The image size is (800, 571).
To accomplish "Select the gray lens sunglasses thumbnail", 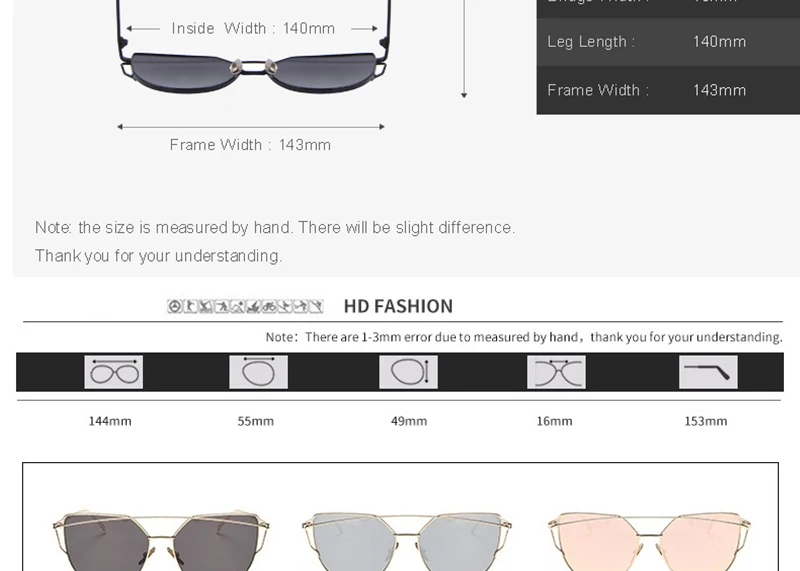I will click(x=161, y=540).
